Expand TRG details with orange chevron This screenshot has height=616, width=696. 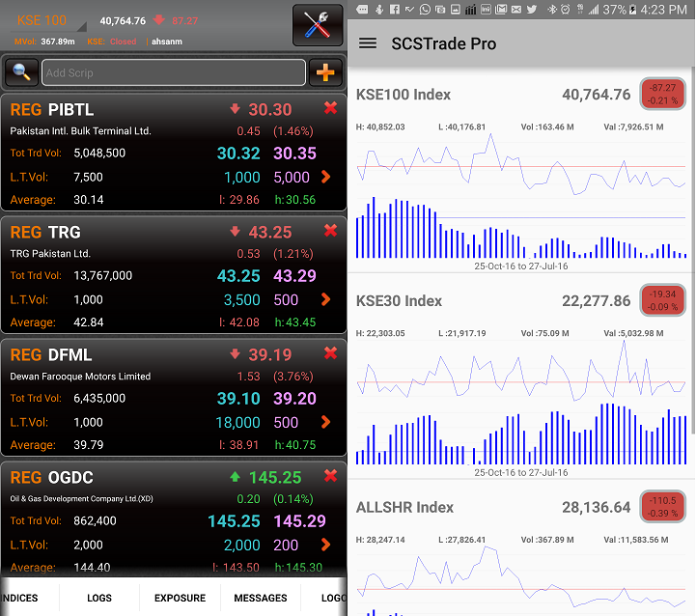tap(326, 299)
